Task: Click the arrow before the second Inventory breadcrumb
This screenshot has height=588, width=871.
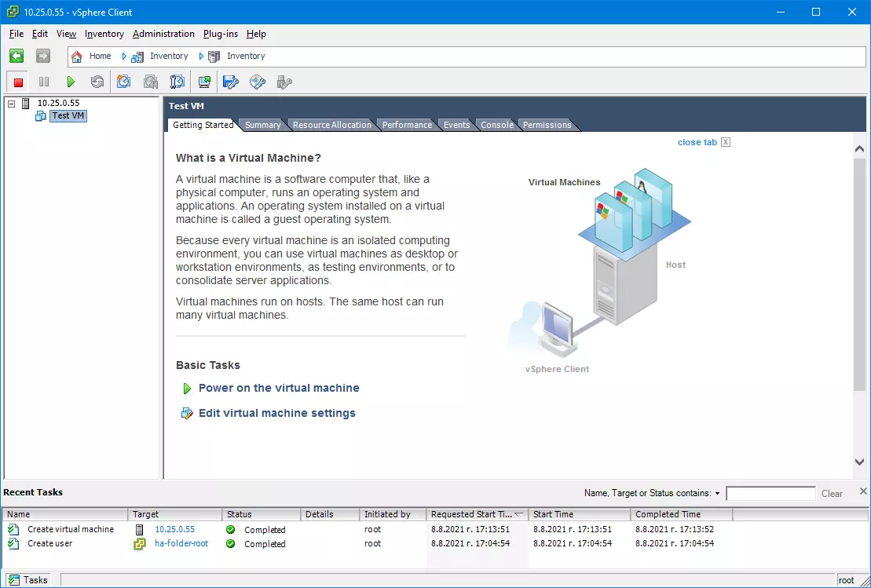Action: [x=201, y=56]
